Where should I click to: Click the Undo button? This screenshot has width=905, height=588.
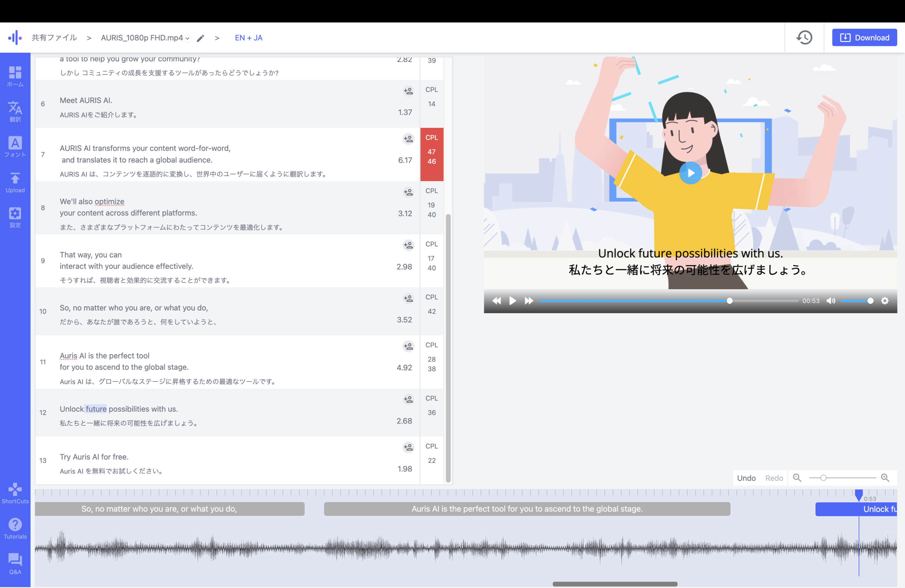click(746, 478)
